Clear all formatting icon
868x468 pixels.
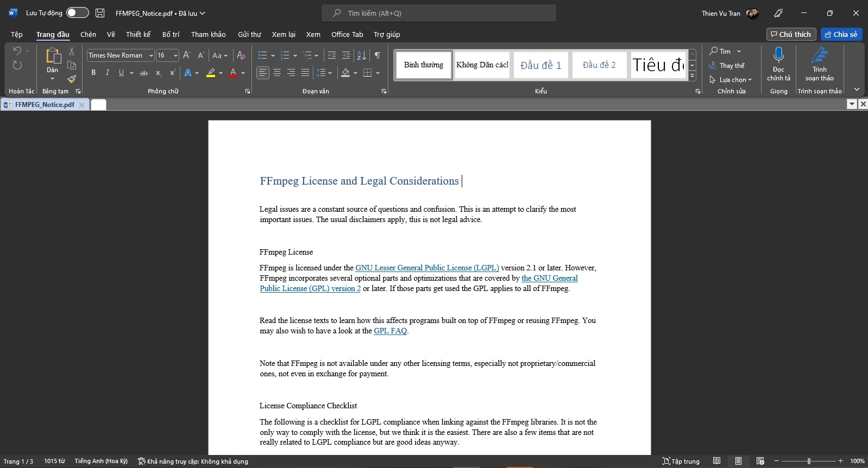point(241,55)
